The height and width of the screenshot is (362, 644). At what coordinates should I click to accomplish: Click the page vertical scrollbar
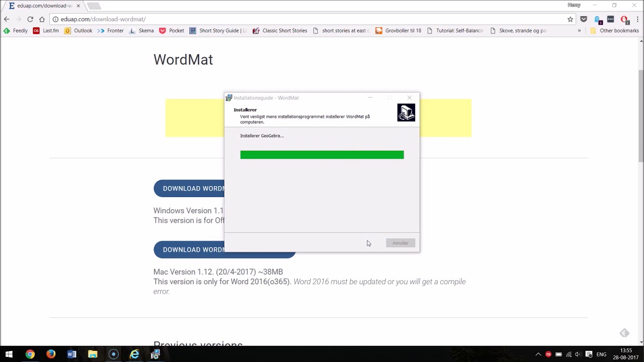(x=640, y=116)
